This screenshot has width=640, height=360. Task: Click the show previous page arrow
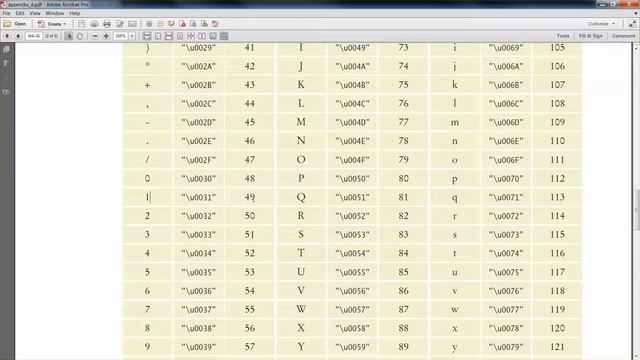pos(7,36)
